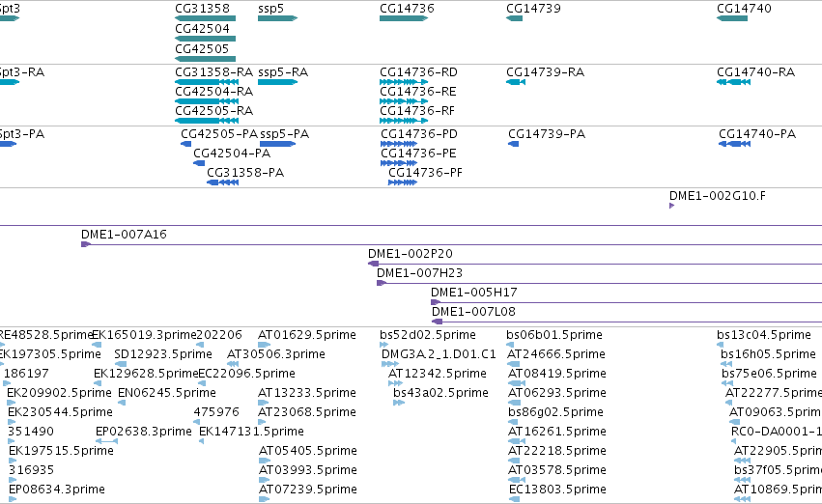The image size is (822, 504).
Task: Select the CG42504 gene label
Action: [x=202, y=29]
